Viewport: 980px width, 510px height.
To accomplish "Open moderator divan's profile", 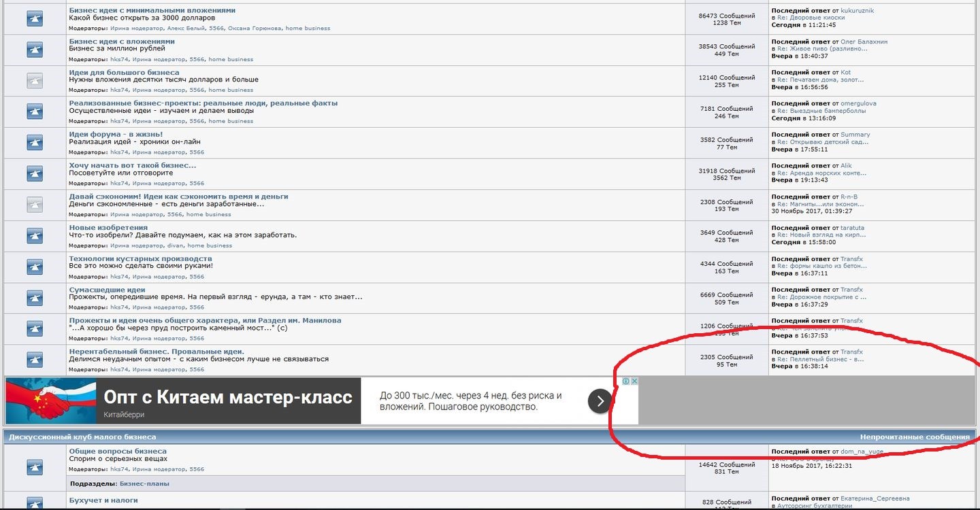I will [176, 245].
